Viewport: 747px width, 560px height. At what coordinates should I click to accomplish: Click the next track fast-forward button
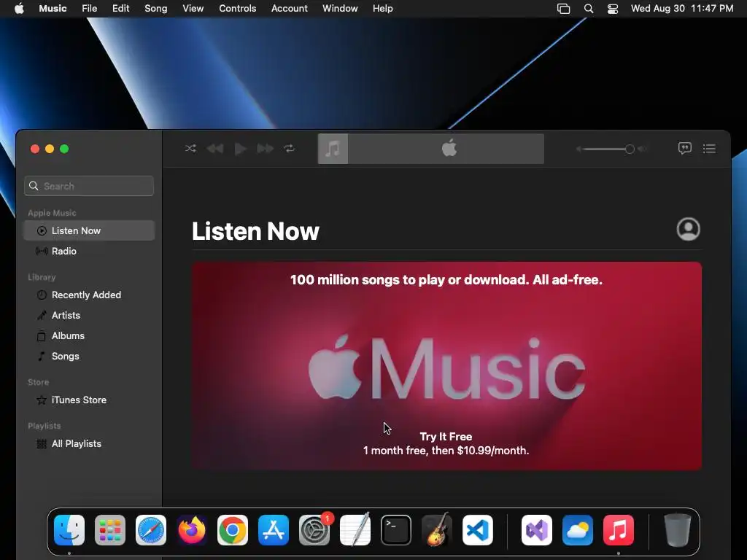[x=266, y=149]
